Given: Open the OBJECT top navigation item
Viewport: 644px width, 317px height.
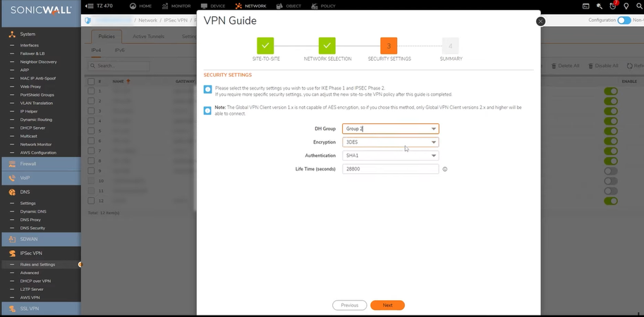Looking at the screenshot, I should (288, 6).
